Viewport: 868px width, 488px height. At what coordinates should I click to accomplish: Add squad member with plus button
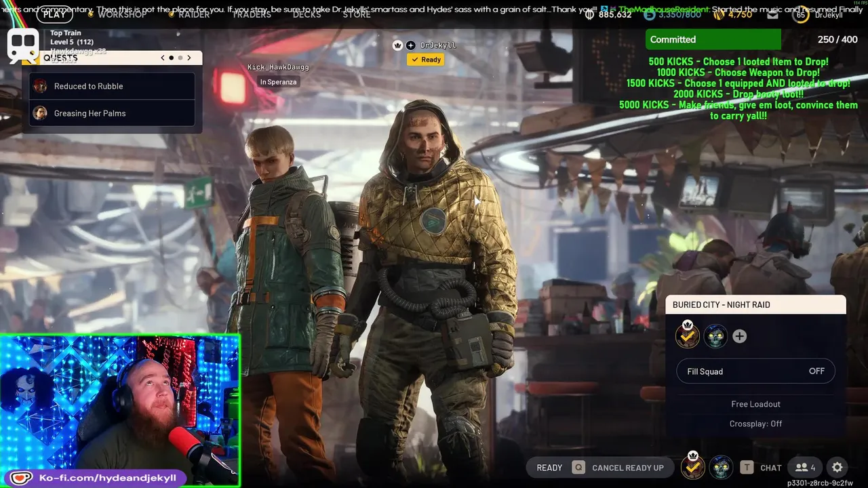739,336
